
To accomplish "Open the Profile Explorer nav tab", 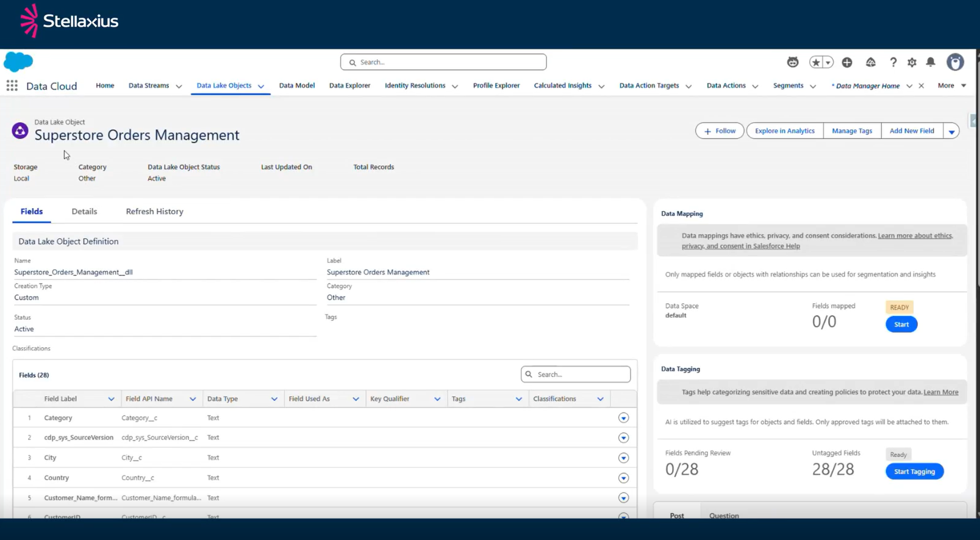I will pyautogui.click(x=496, y=85).
